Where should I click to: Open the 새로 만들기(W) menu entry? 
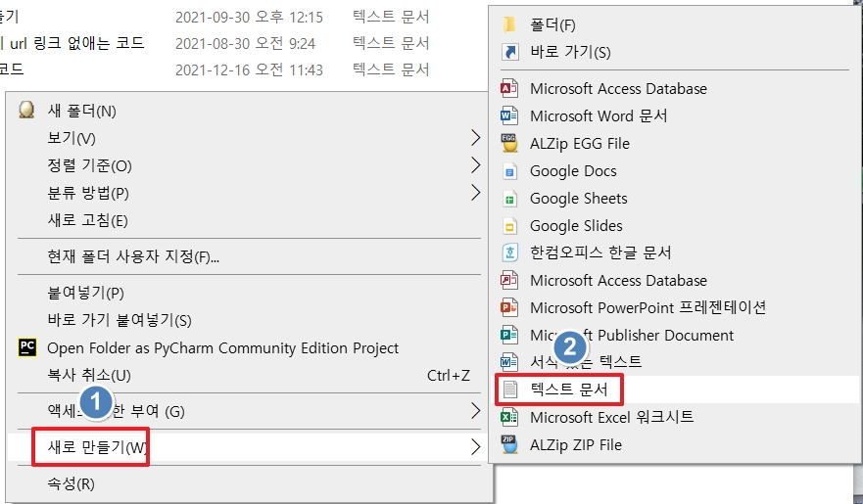97,447
